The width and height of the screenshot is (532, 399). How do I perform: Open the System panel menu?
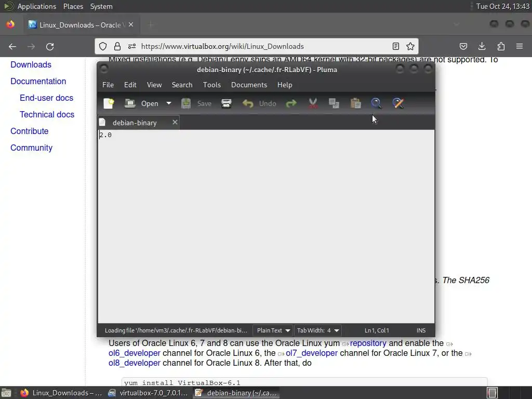pos(101,6)
